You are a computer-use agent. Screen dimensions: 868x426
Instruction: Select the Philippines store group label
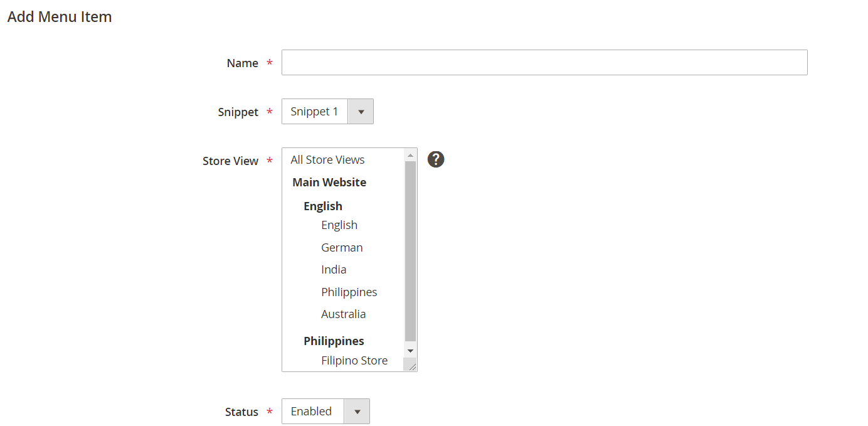334,340
